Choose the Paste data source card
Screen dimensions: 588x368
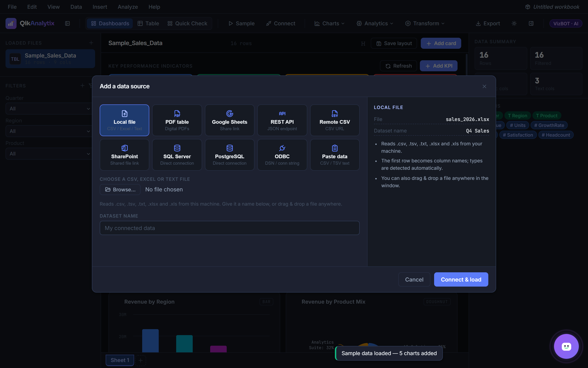(x=335, y=155)
